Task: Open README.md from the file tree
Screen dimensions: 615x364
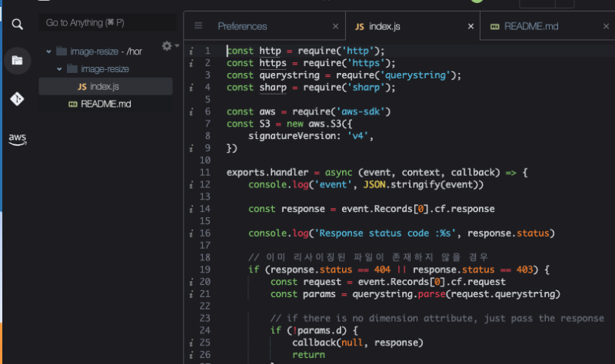Action: click(105, 104)
